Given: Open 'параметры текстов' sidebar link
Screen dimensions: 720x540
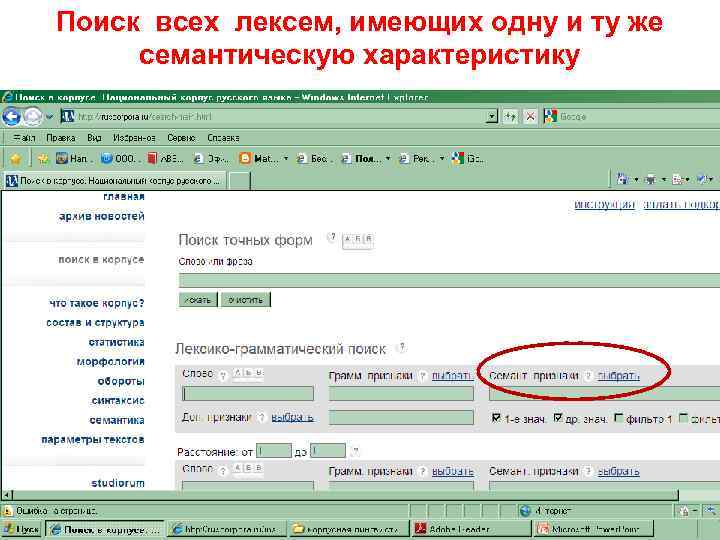Looking at the screenshot, I should 93,439.
